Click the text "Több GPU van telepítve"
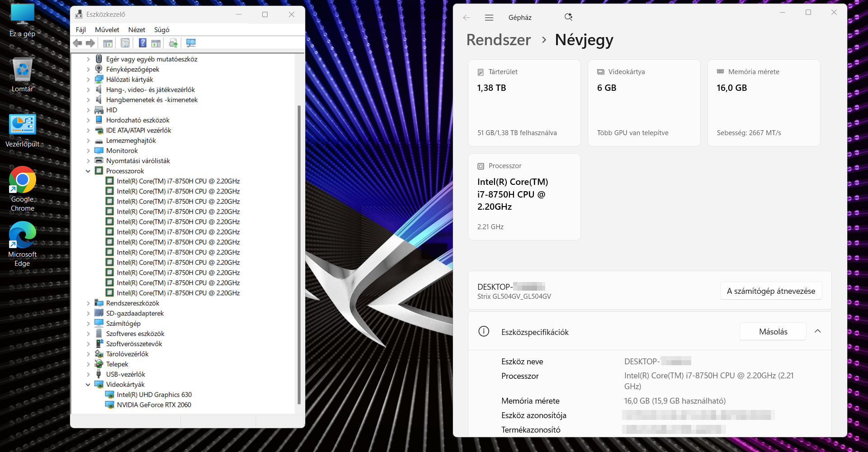Image resolution: width=868 pixels, height=452 pixels. [633, 133]
